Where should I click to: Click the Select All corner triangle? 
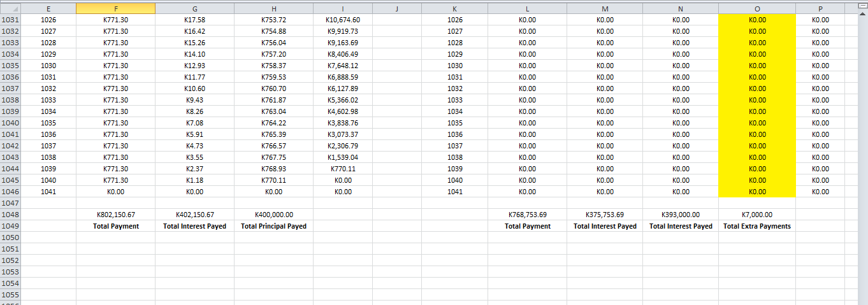[11, 8]
